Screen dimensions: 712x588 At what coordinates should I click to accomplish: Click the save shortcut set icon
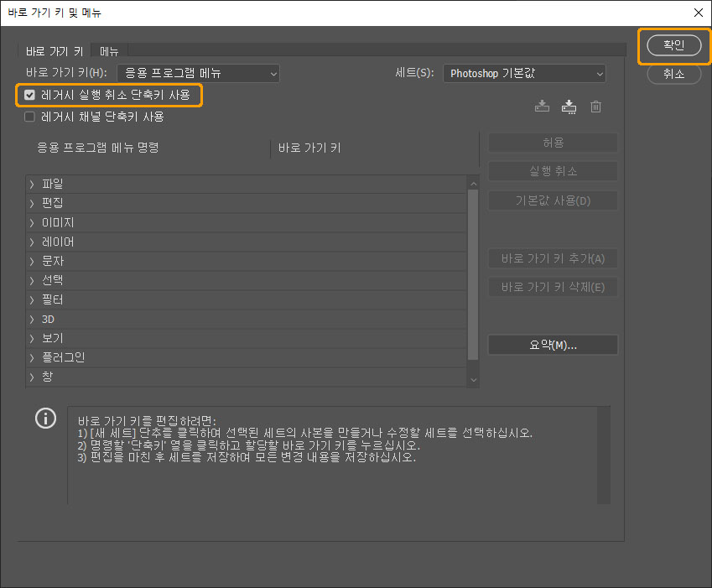(541, 107)
